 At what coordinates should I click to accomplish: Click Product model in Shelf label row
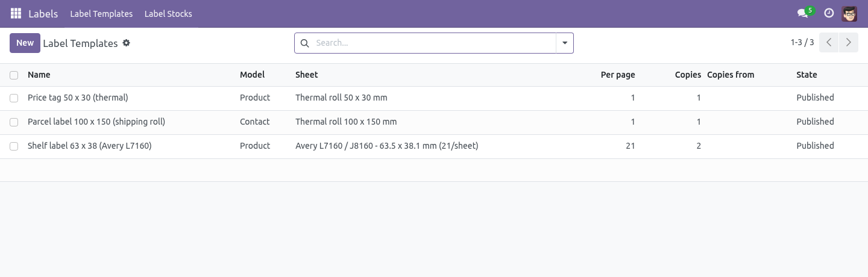tap(255, 146)
